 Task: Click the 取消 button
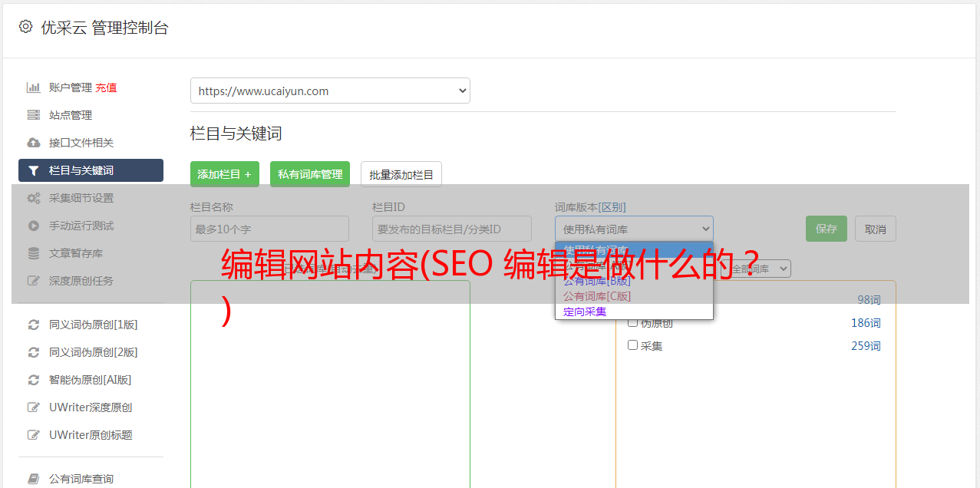tap(876, 229)
